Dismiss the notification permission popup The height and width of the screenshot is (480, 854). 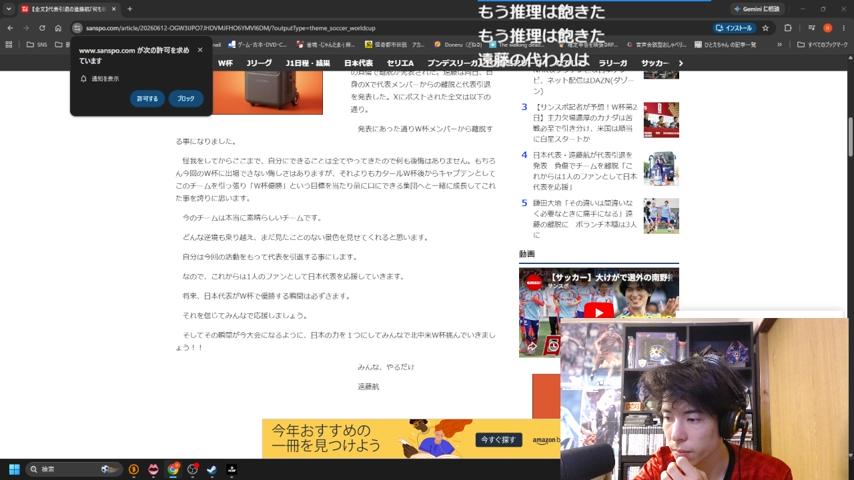200,50
